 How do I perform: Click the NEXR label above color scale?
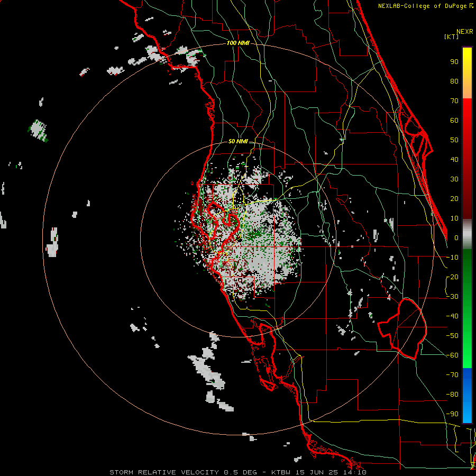[x=465, y=31]
